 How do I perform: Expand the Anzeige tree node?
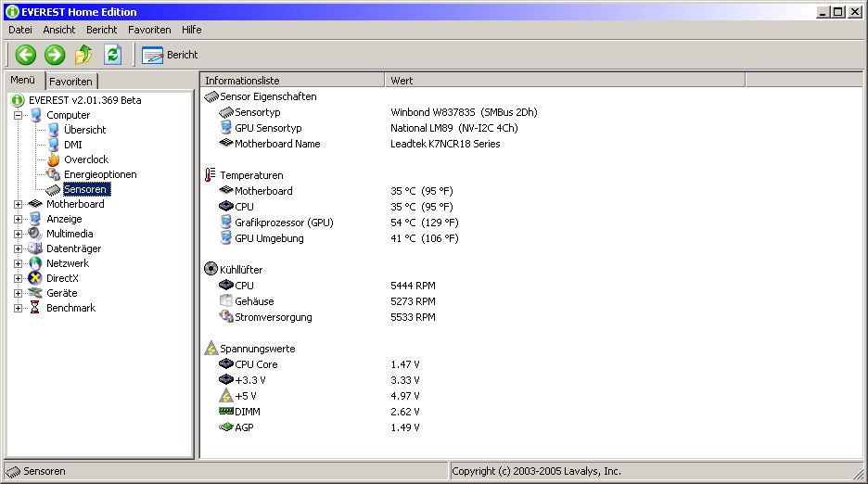(x=19, y=220)
